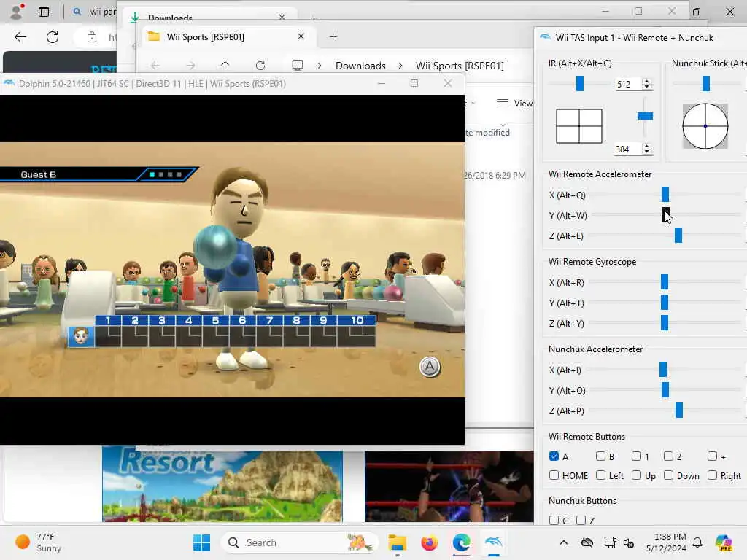Viewport: 747px width, 560px height.
Task: Click the Nunchuk Stick horizontal slider
Action: click(x=706, y=83)
